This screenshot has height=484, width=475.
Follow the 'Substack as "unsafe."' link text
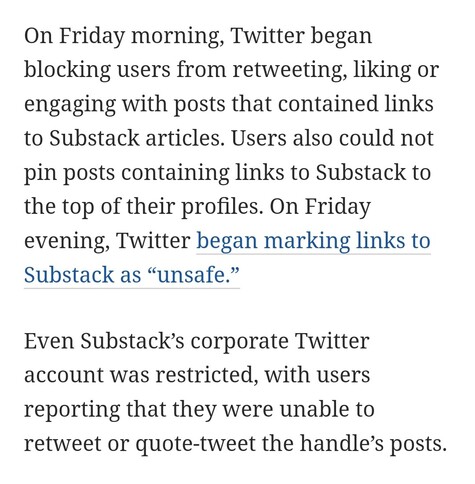(132, 275)
